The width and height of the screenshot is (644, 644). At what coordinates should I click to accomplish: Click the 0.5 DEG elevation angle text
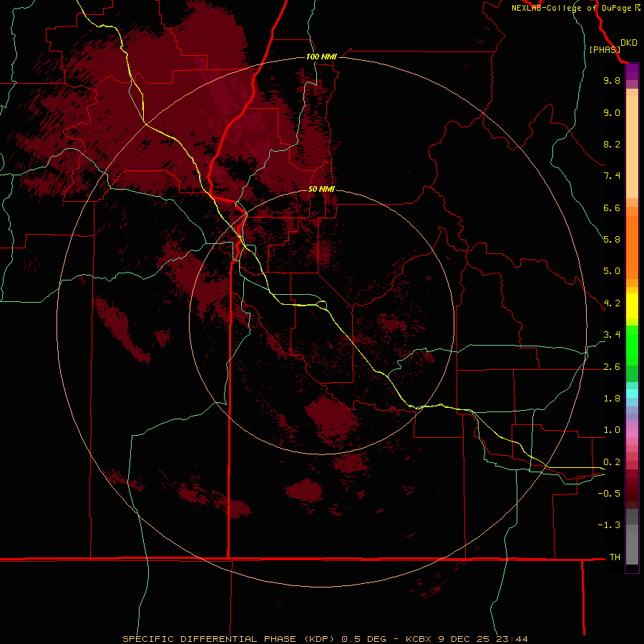[x=364, y=639]
